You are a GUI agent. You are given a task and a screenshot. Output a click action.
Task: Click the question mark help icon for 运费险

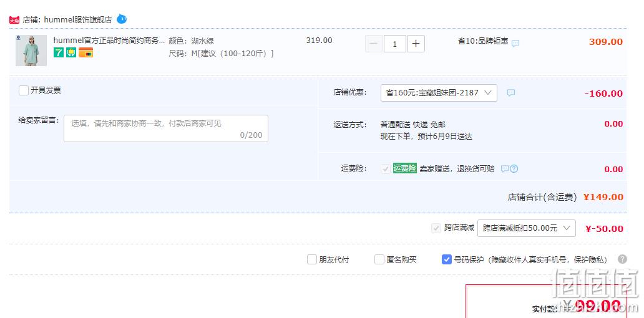tap(514, 168)
